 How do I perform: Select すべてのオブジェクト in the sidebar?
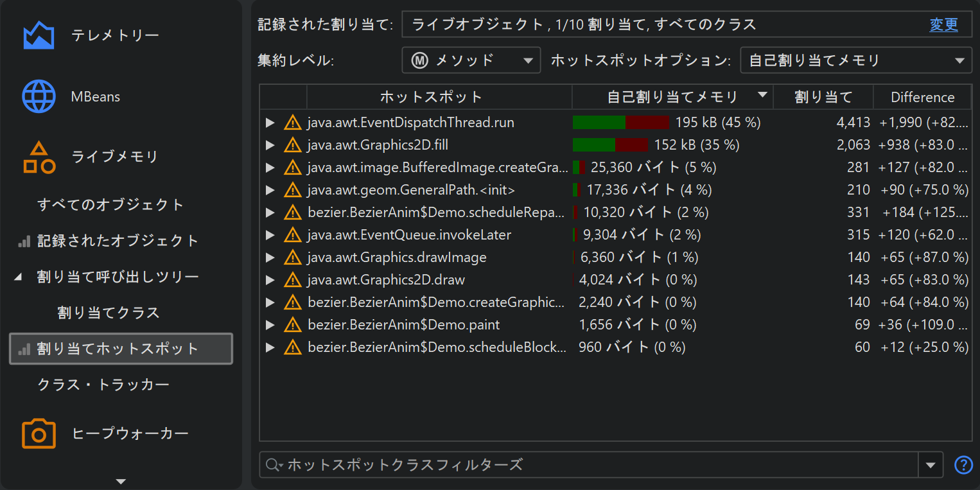click(x=110, y=205)
